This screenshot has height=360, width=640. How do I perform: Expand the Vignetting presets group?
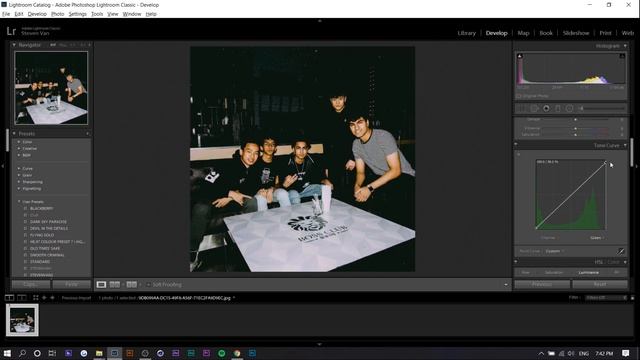[19, 189]
